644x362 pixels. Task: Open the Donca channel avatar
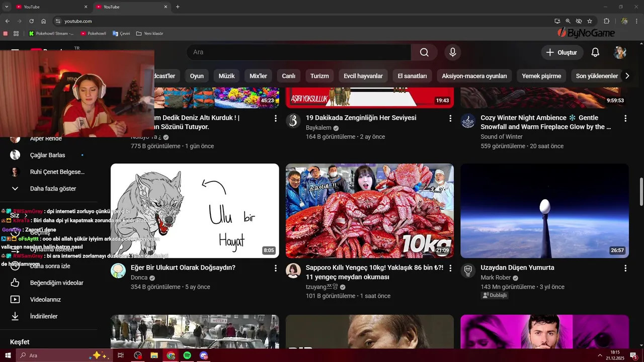[118, 270]
